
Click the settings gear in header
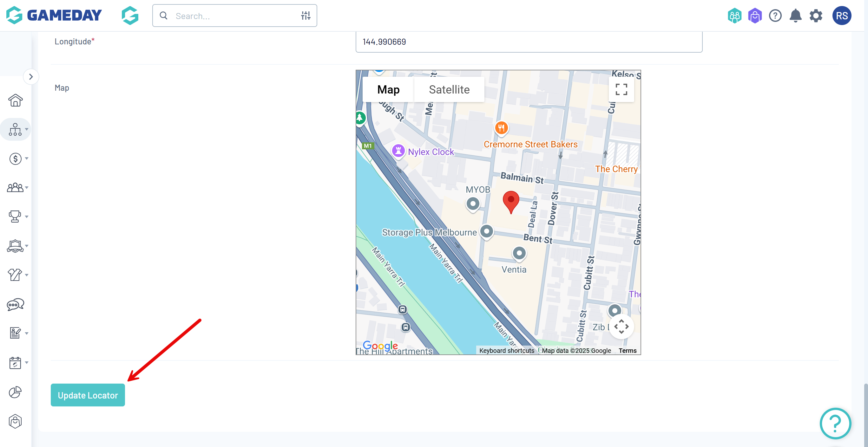[x=816, y=16]
